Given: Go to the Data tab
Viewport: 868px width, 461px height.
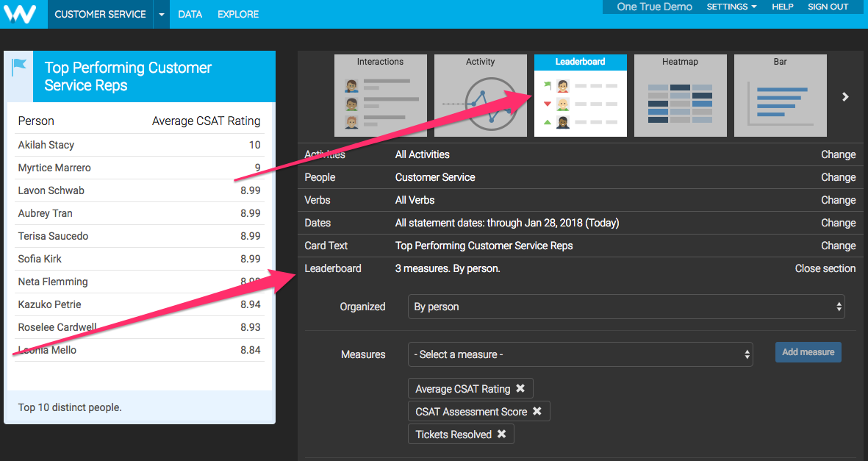Looking at the screenshot, I should tap(190, 15).
